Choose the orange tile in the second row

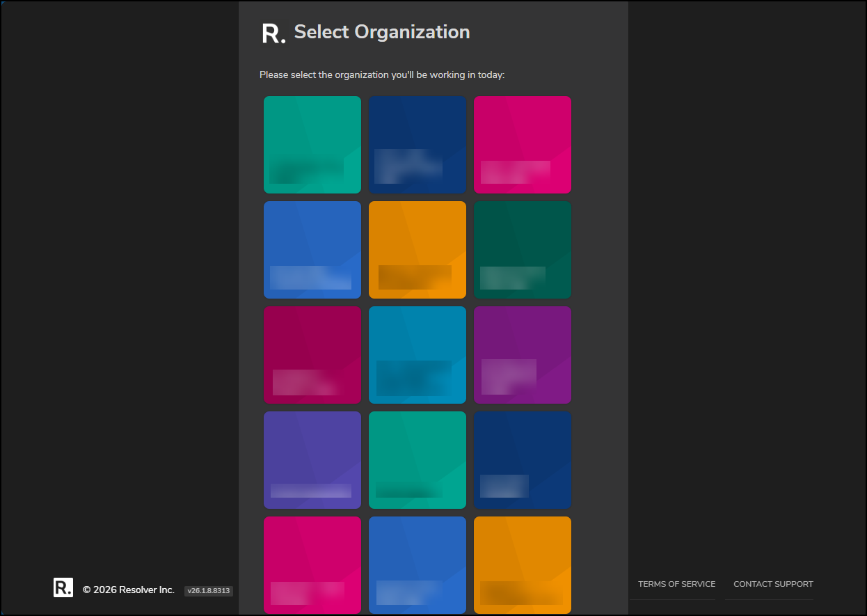(x=417, y=250)
